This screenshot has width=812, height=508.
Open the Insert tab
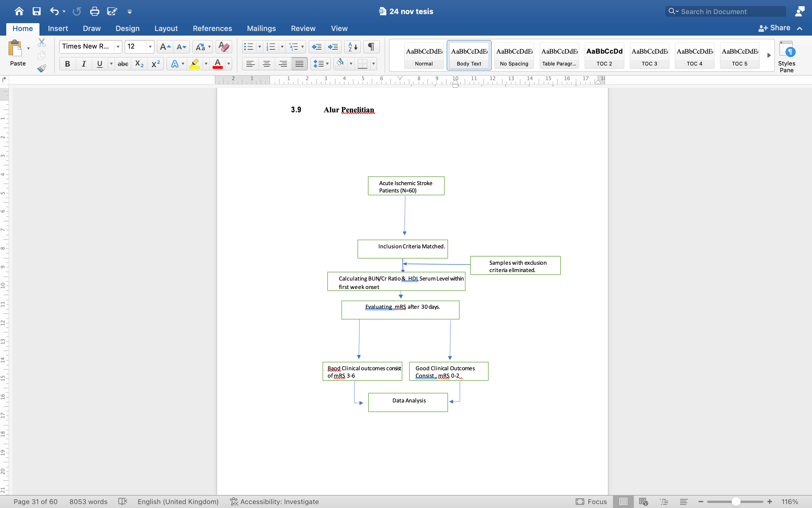58,29
